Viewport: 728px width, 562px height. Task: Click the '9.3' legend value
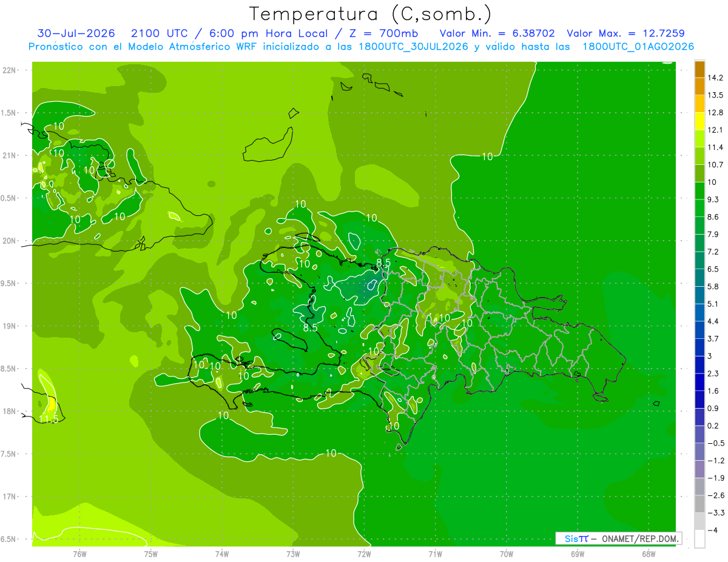pyautogui.click(x=713, y=199)
